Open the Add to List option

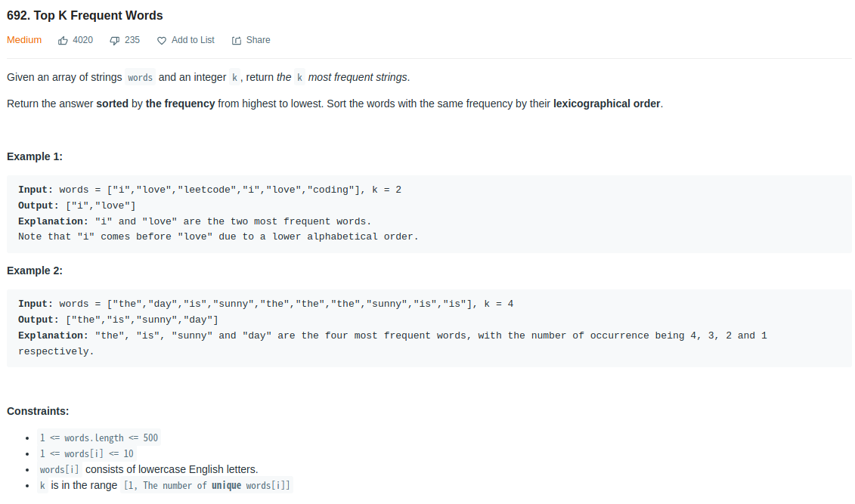point(193,40)
